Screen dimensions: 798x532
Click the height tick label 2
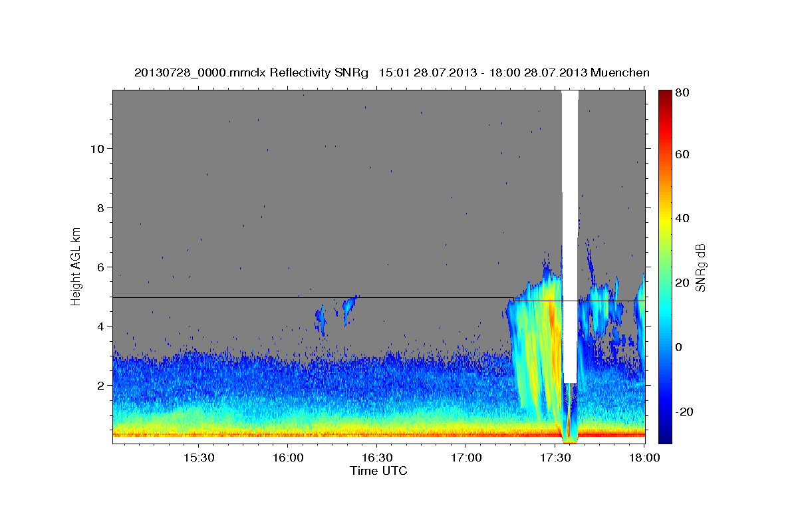[102, 385]
